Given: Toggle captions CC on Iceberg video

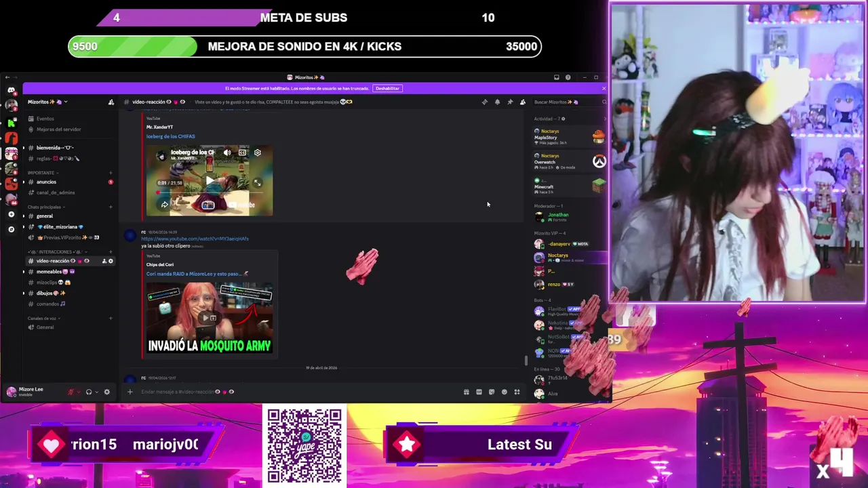Looking at the screenshot, I should 242,152.
